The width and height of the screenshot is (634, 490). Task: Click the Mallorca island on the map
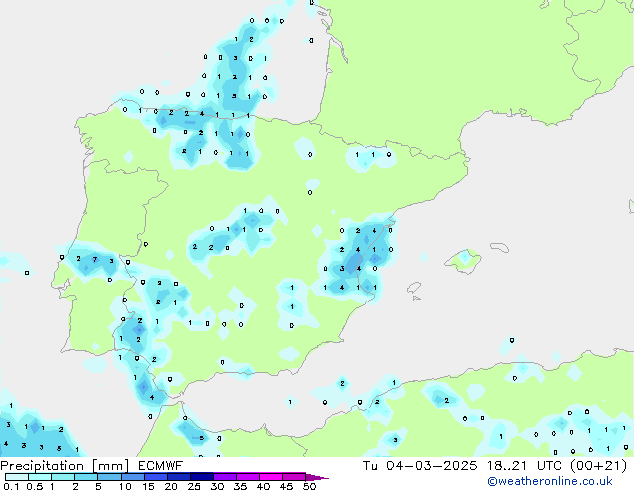coord(463,261)
